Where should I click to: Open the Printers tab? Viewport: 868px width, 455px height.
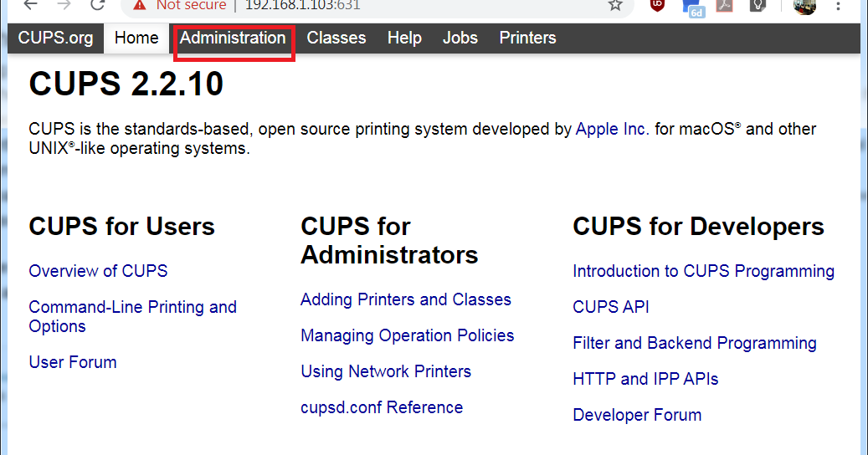coord(527,38)
